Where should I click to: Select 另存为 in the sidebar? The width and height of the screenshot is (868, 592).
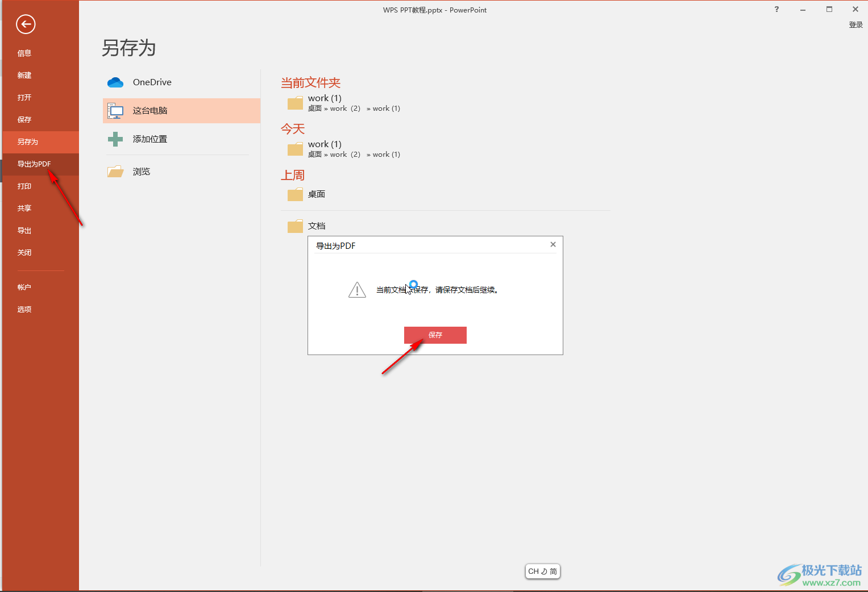tap(40, 142)
